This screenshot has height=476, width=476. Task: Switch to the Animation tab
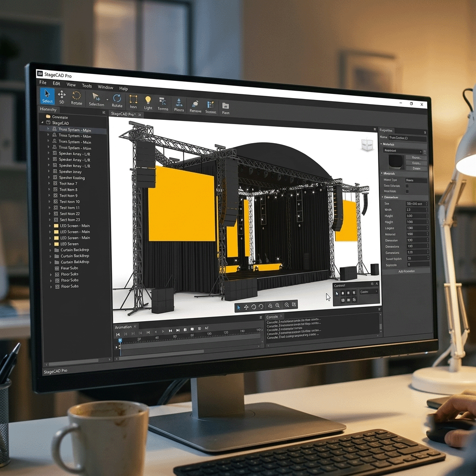click(123, 327)
